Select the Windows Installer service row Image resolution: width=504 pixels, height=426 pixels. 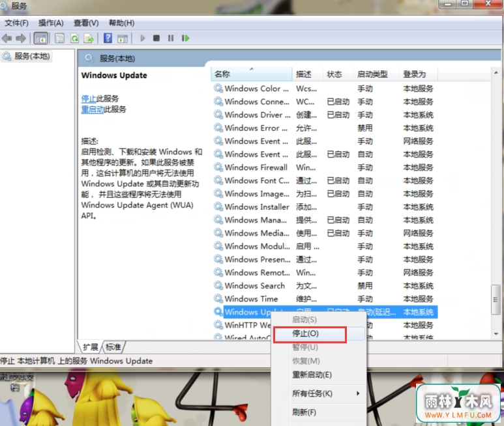[325, 207]
